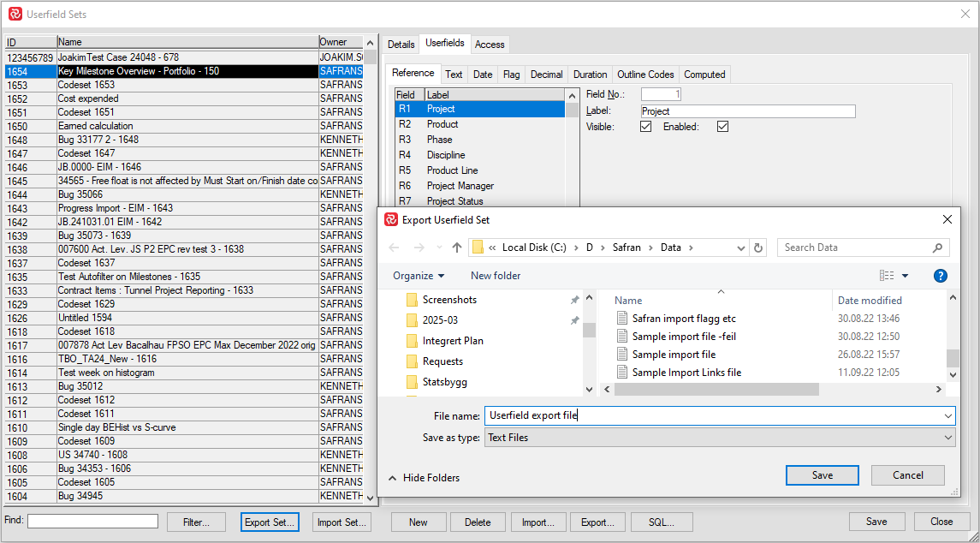Click the Safran breadcrumb in the path
The height and width of the screenshot is (543, 980).
click(627, 248)
